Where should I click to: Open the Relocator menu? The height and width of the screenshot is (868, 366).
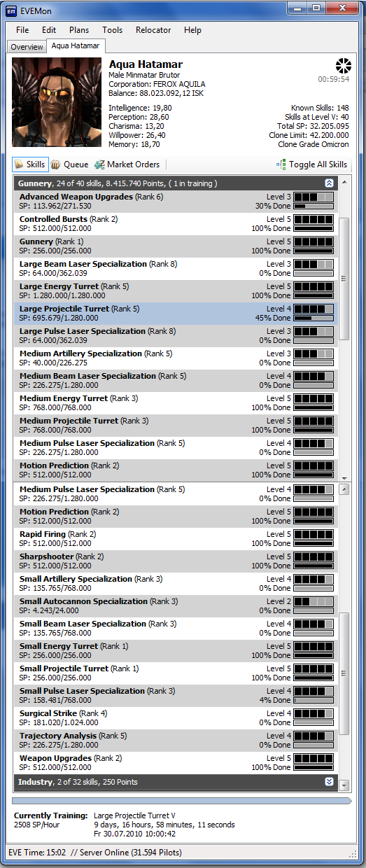tap(153, 30)
